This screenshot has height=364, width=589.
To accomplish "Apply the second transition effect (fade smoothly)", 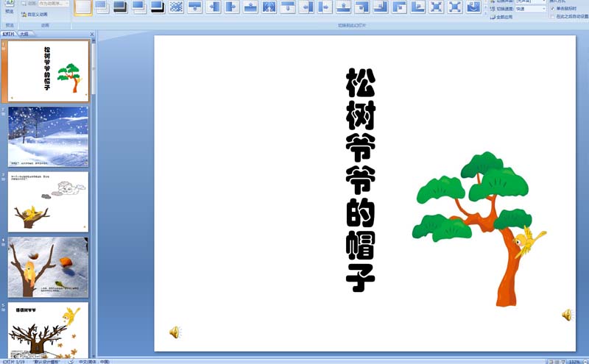I will 102,7.
